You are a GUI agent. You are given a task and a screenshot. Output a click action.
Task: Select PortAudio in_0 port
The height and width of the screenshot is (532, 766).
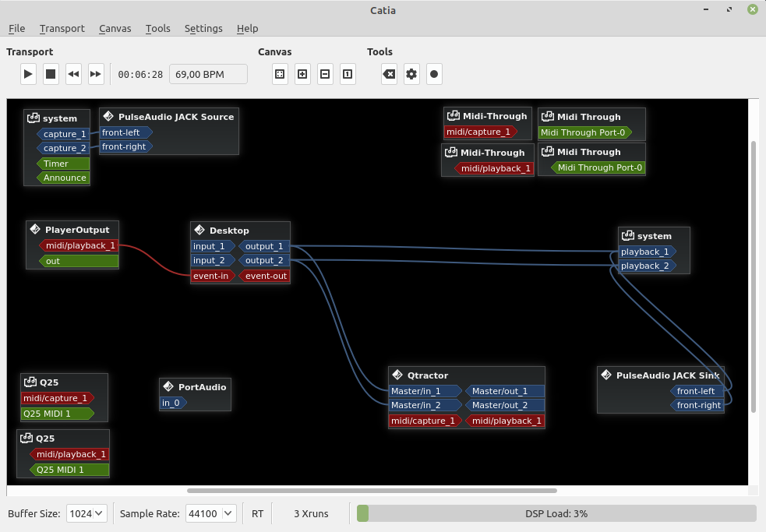click(174, 403)
